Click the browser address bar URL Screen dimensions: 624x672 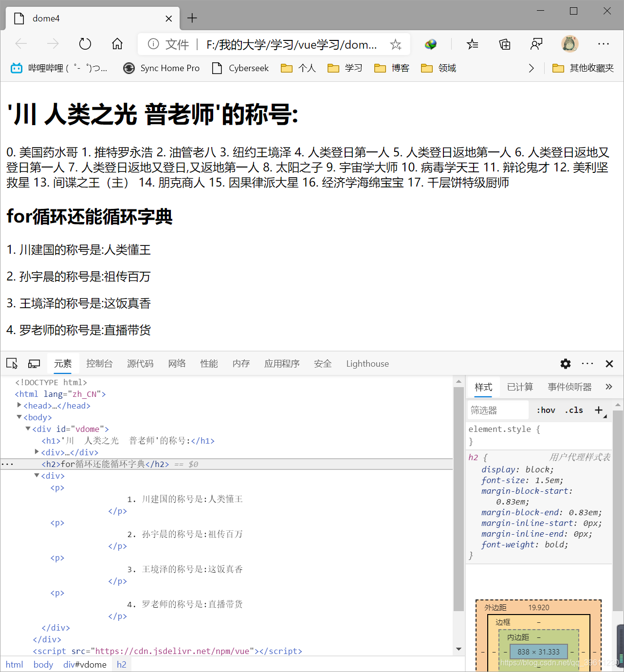point(292,44)
